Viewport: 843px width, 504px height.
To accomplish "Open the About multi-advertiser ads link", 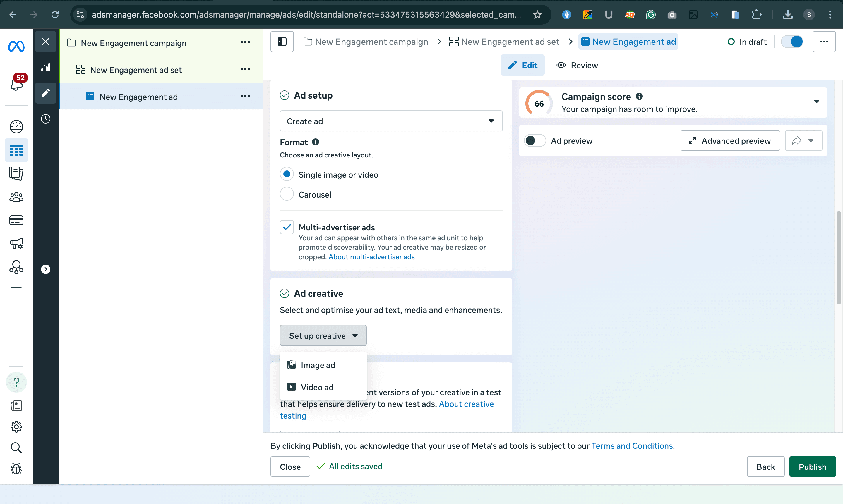I will 371,257.
